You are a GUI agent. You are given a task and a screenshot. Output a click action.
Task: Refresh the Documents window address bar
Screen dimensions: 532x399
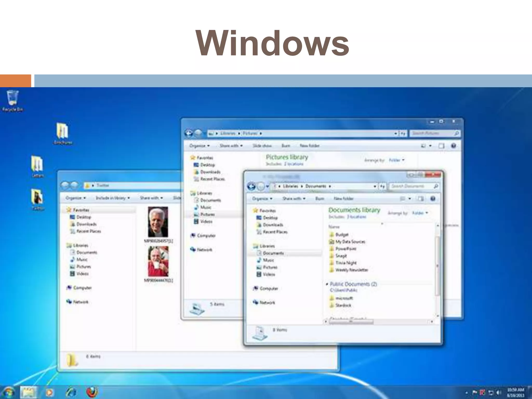(x=382, y=186)
